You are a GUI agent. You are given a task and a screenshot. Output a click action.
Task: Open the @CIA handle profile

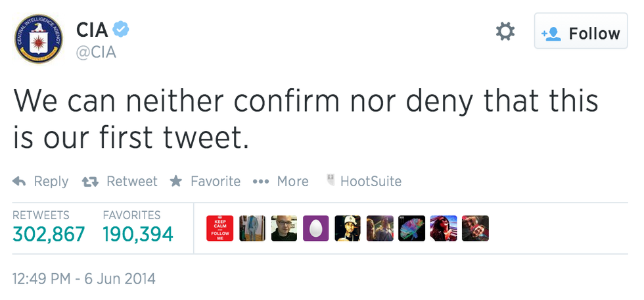pyautogui.click(x=96, y=53)
